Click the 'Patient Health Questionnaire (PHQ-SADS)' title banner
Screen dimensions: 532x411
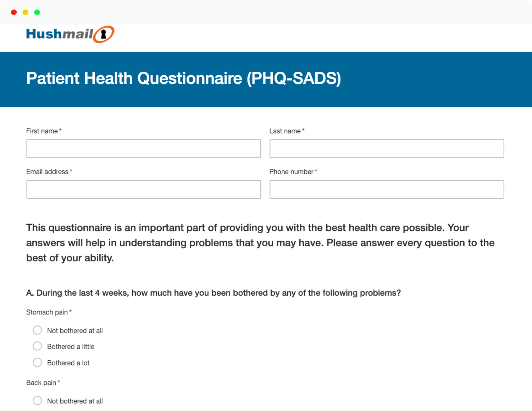[x=183, y=78]
